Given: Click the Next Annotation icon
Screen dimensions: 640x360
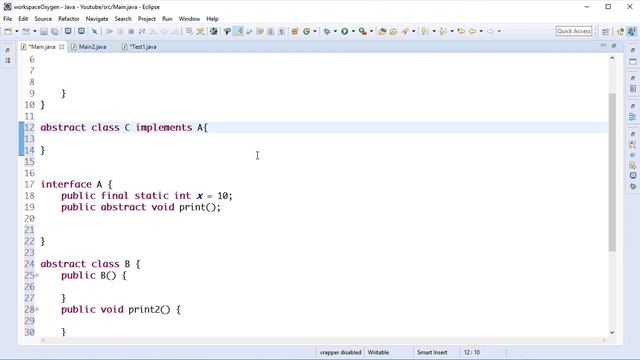Looking at the screenshot, I should (x=424, y=31).
